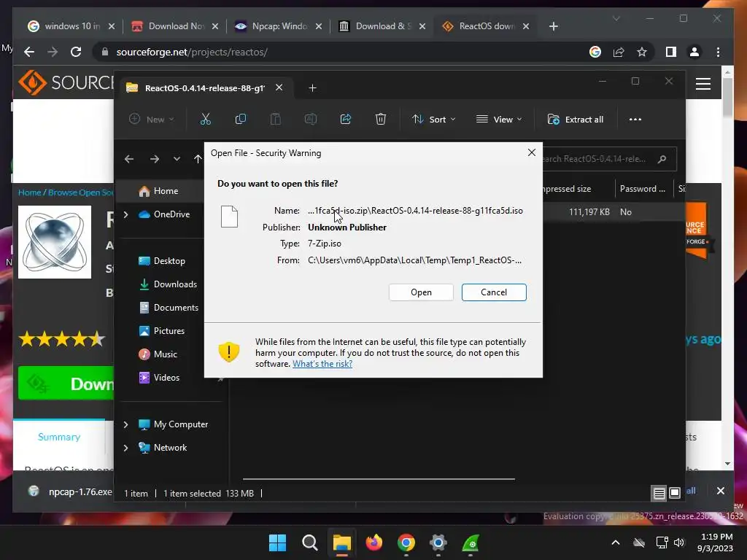Open the 'What's the risk?' link
747x560 pixels.
(322, 364)
